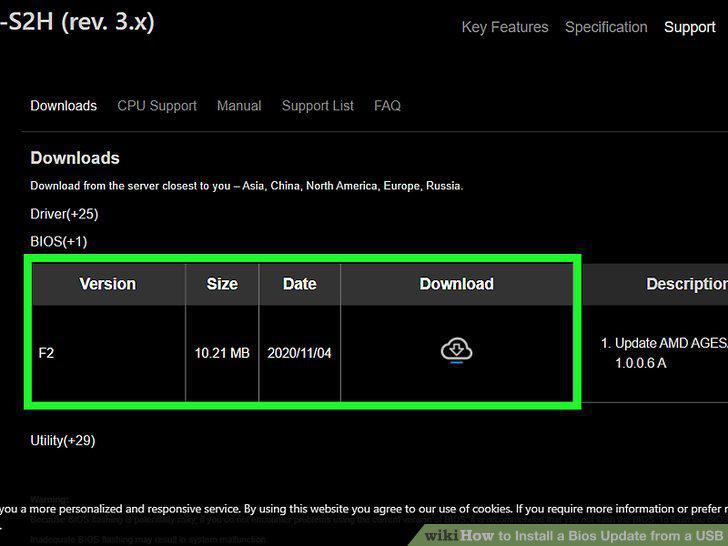Click the Downloads section heading

pos(75,158)
